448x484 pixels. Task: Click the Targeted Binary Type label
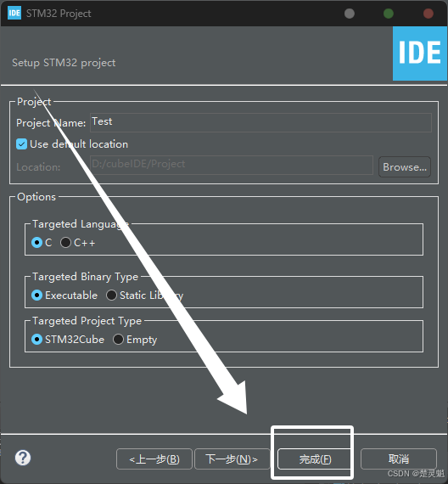coord(85,277)
